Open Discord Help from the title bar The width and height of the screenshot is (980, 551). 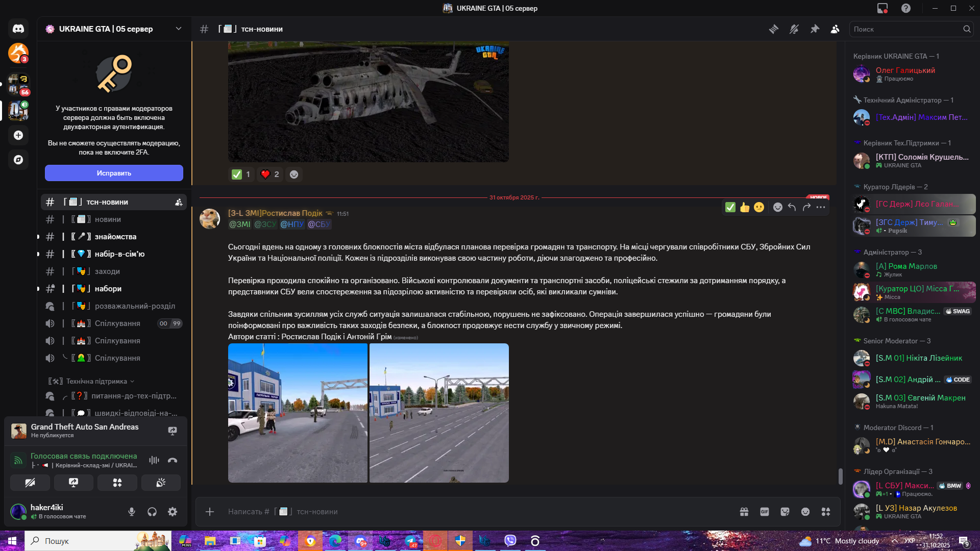click(x=906, y=8)
